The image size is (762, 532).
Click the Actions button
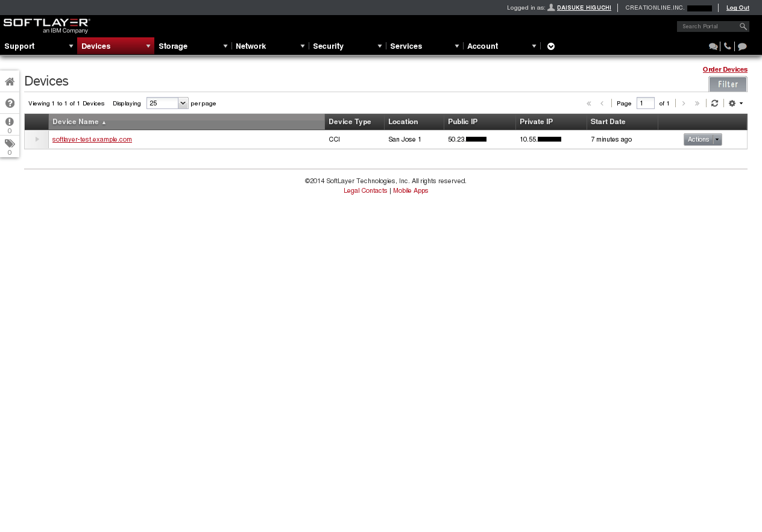click(699, 139)
